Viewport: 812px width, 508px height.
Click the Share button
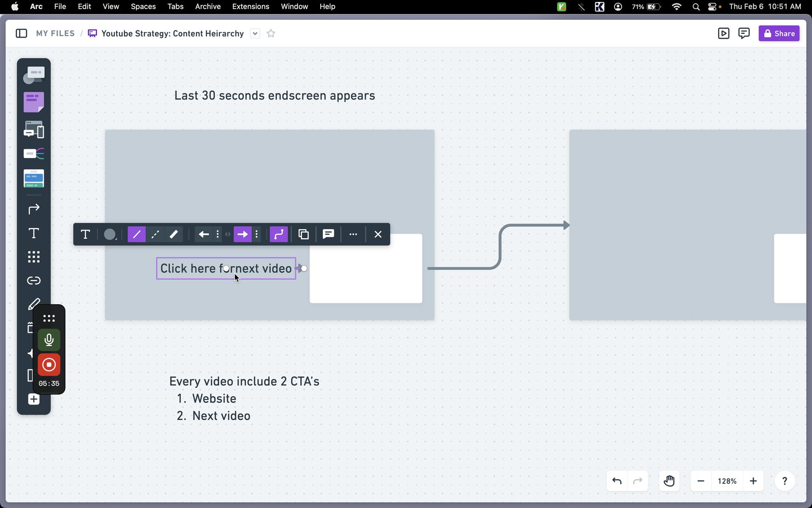click(x=779, y=34)
